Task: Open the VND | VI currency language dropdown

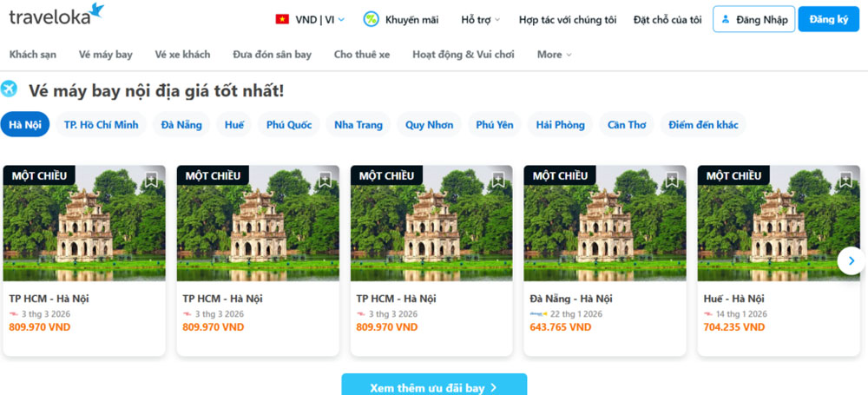Action: (310, 19)
